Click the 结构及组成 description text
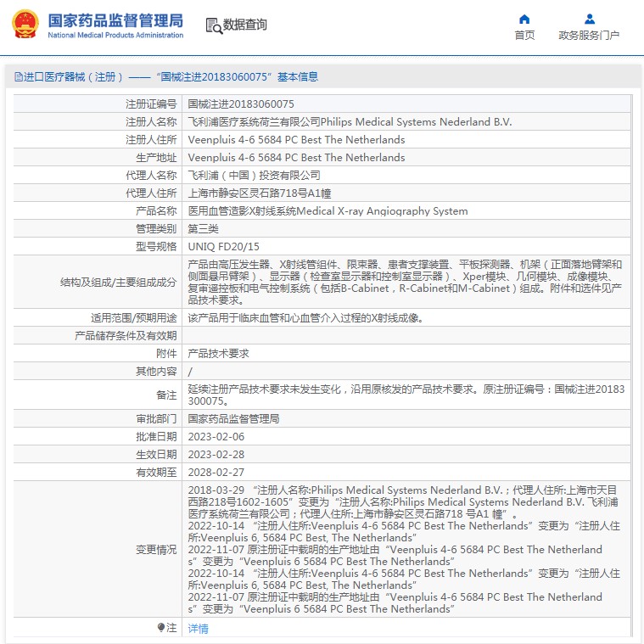 tap(405, 283)
